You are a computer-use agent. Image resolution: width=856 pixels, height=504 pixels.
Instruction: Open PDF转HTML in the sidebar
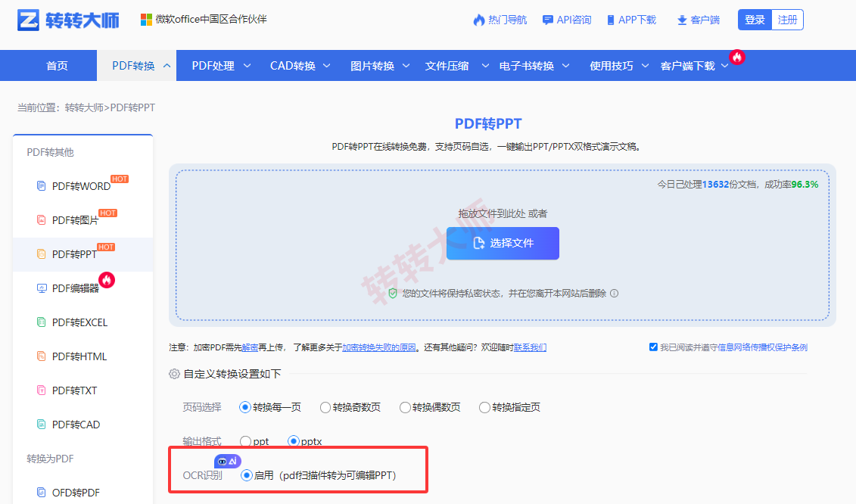pyautogui.click(x=79, y=356)
